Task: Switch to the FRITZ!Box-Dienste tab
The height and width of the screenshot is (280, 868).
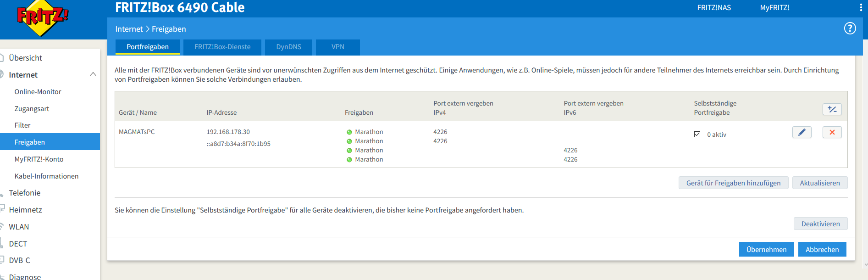Action: (x=222, y=47)
